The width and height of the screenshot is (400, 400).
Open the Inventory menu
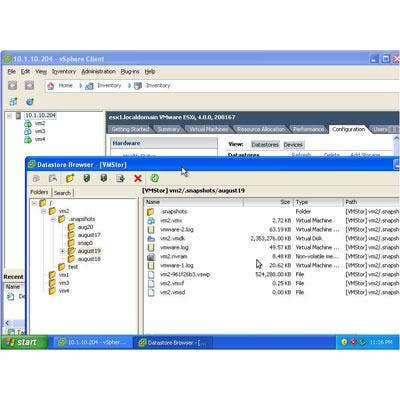pos(64,72)
